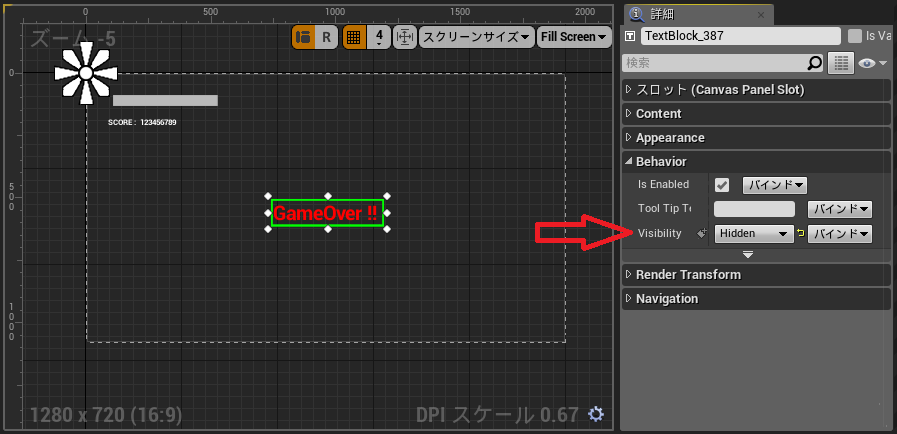
Task: Open the property matrix grid icon
Action: coord(841,63)
